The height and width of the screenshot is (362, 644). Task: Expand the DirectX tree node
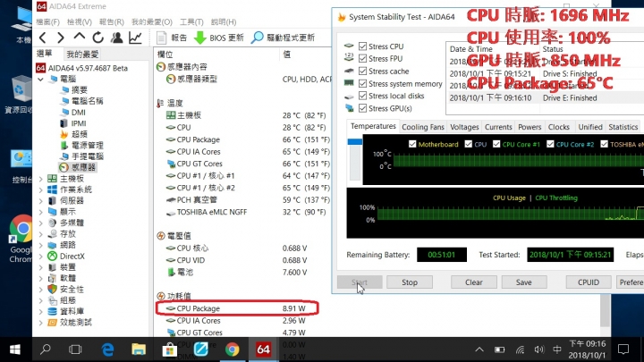(x=40, y=257)
